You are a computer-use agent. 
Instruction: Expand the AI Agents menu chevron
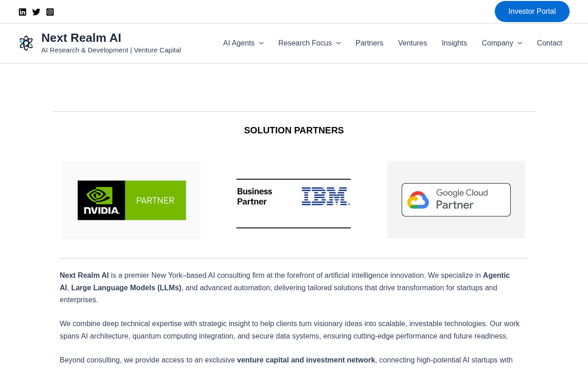tap(261, 43)
